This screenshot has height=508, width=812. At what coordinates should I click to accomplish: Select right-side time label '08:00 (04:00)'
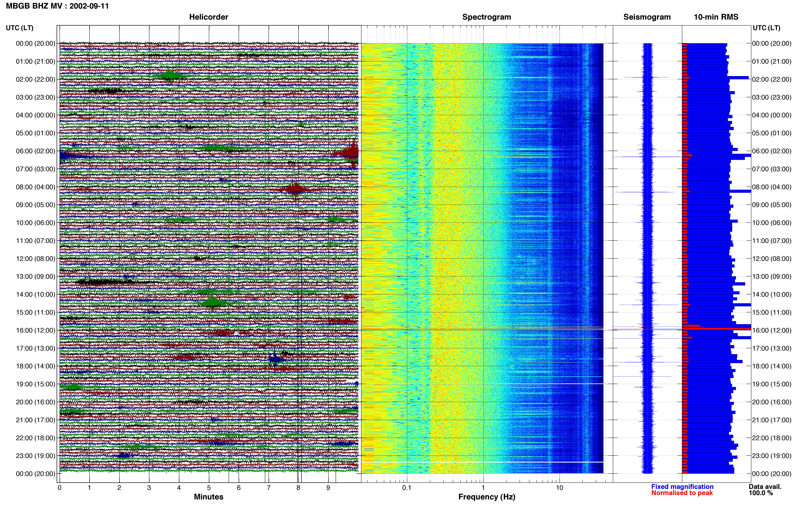[772, 187]
